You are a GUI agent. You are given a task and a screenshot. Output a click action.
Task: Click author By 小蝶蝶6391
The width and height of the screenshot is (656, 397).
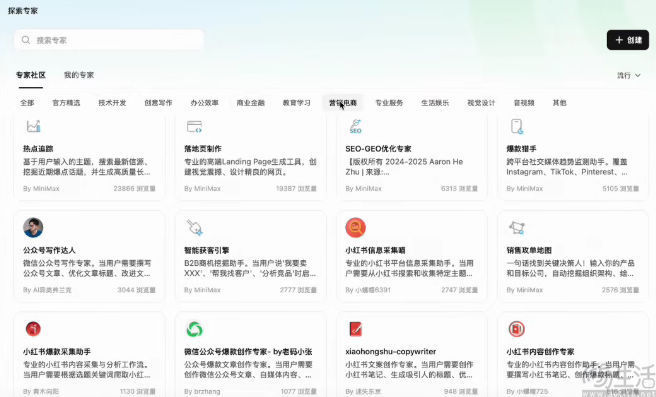tap(368, 290)
